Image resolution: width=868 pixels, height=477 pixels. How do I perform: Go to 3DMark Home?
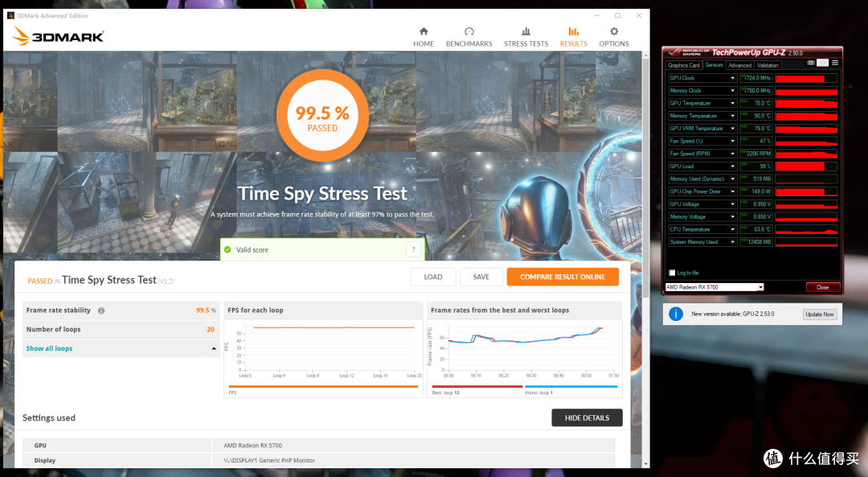[x=424, y=37]
